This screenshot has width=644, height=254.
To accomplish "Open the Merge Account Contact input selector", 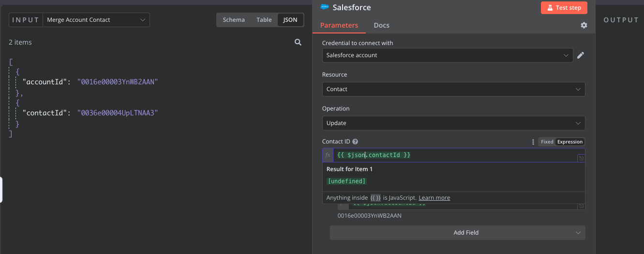I will [96, 20].
